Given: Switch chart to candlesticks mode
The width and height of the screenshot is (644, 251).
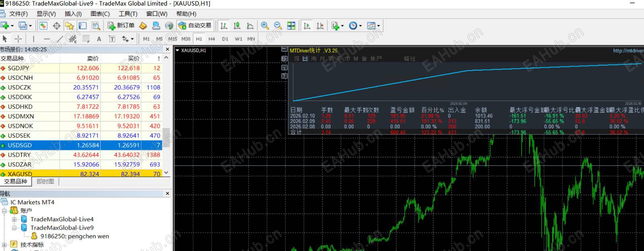Looking at the screenshot, I should click(237, 26).
